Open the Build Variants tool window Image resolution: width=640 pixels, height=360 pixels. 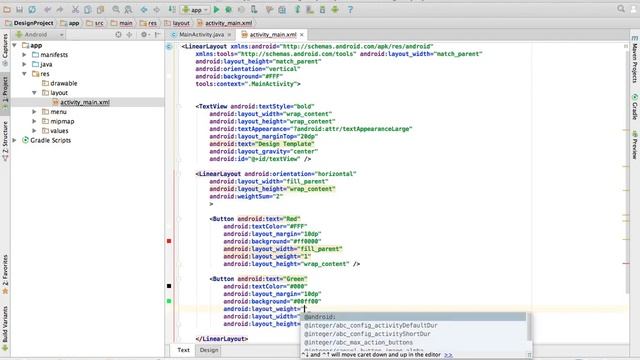point(5,328)
